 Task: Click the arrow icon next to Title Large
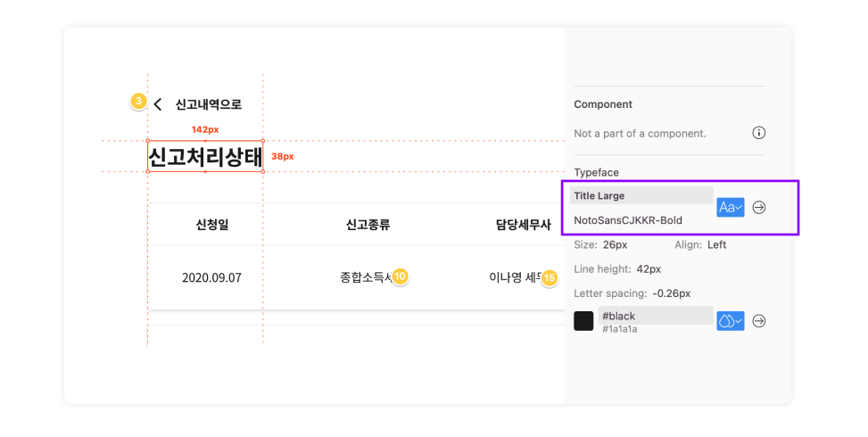[759, 208]
